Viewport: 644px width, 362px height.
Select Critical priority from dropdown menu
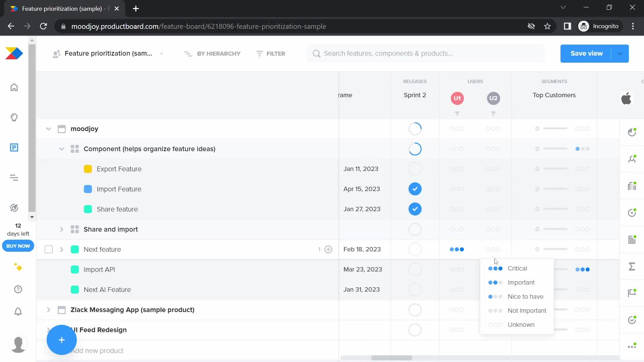point(517,268)
